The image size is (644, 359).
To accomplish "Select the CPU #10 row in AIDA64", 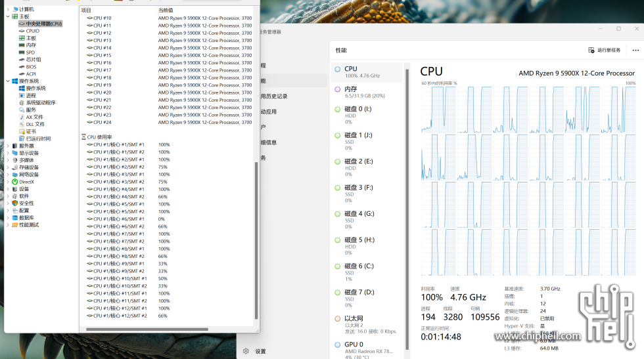I will (x=166, y=18).
